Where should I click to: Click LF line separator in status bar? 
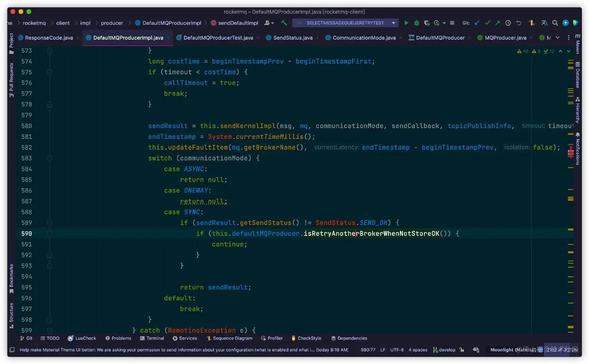click(x=383, y=350)
